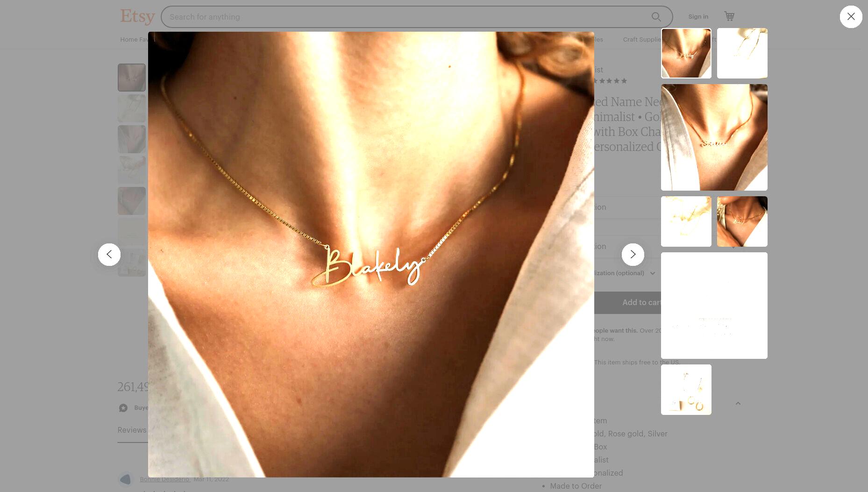Click the reviewer avatar icon
Image resolution: width=868 pixels, height=492 pixels.
(126, 480)
